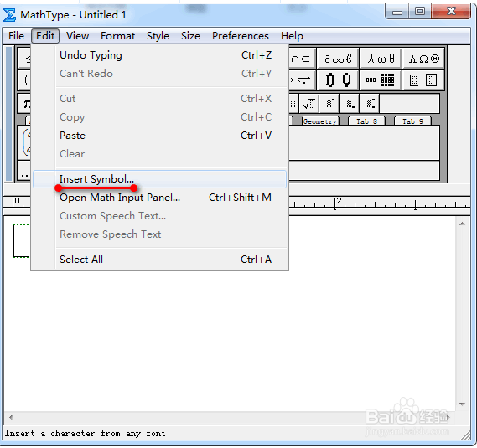Open the View menu

point(78,36)
